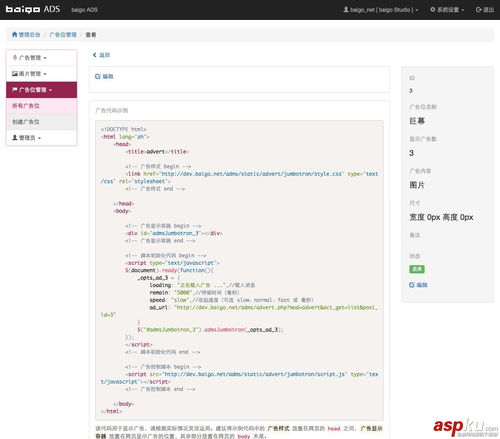
Task: Click the baigo ADS logo
Action: [33, 9]
